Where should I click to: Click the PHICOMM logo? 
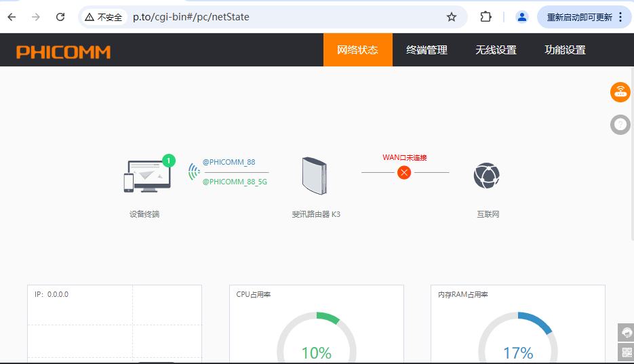[64, 52]
